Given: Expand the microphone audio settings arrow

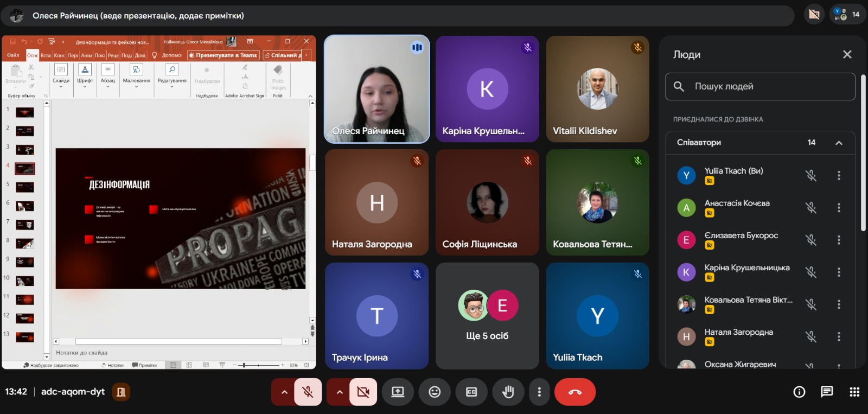Looking at the screenshot, I should click(284, 392).
